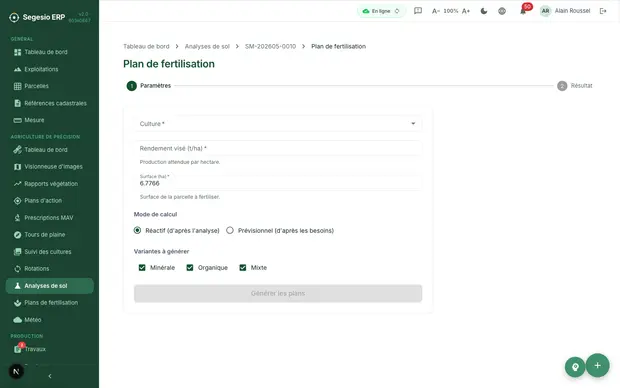Open Tours de plaine compass icon

[x=17, y=235]
